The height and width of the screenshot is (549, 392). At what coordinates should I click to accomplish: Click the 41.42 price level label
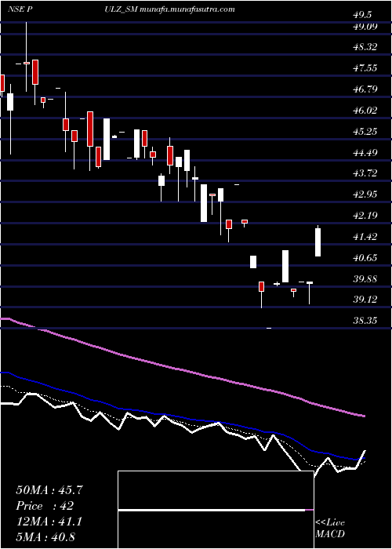pos(365,237)
